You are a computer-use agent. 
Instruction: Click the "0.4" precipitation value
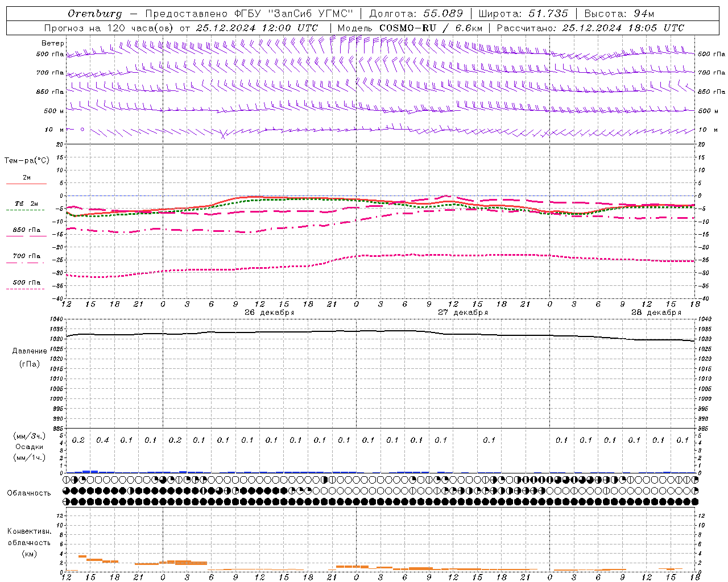(x=102, y=440)
